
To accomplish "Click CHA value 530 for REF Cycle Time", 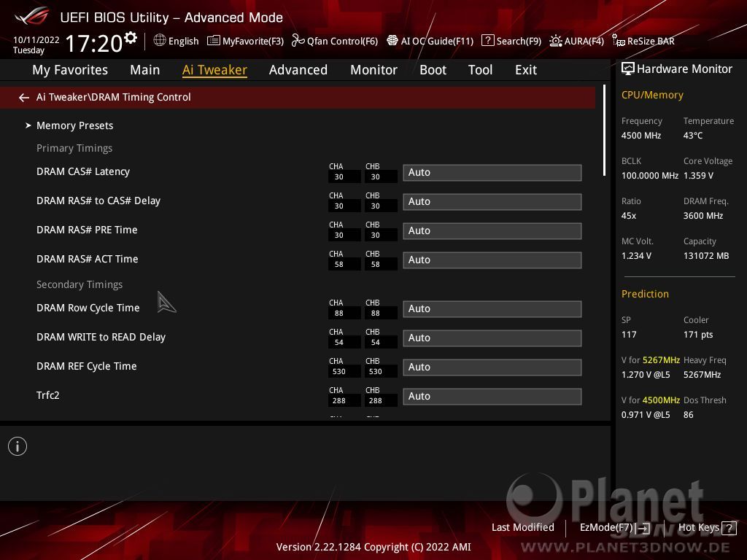I will [344, 371].
